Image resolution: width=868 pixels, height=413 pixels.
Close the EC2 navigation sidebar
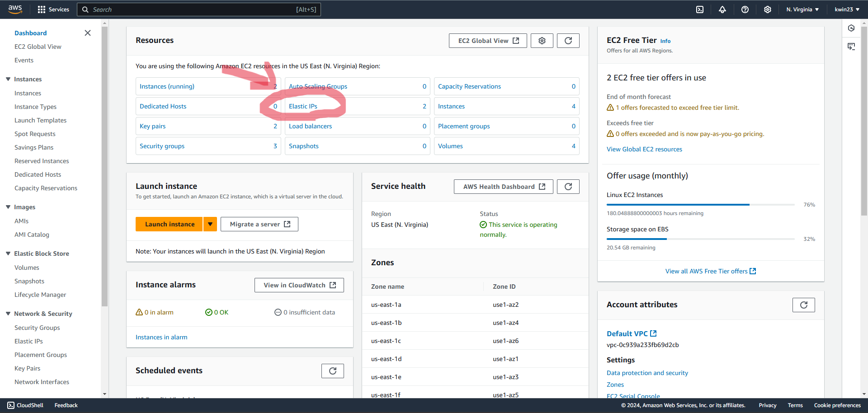point(88,33)
